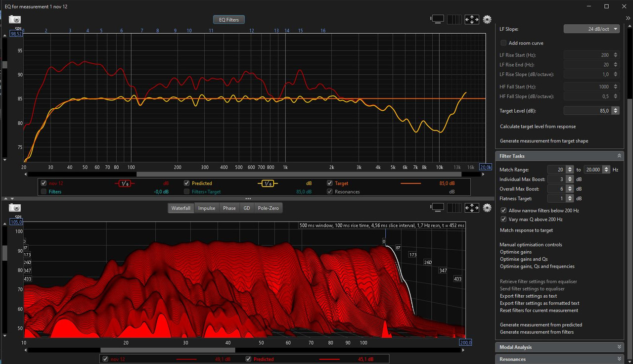
Task: Collapse the Filter Tasks section
Action: coord(619,156)
